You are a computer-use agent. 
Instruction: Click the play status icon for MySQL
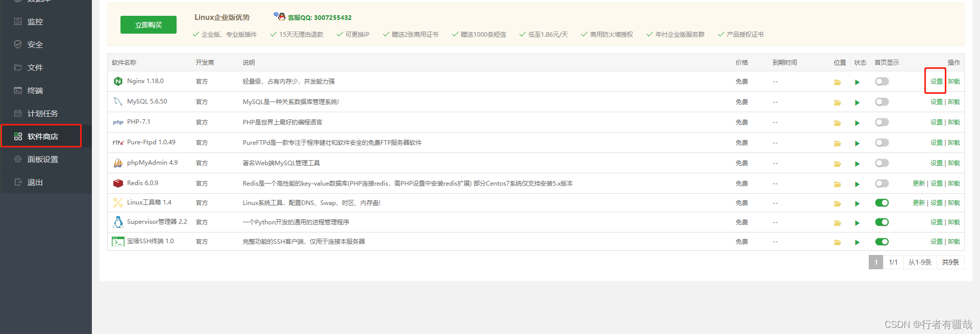coord(857,102)
